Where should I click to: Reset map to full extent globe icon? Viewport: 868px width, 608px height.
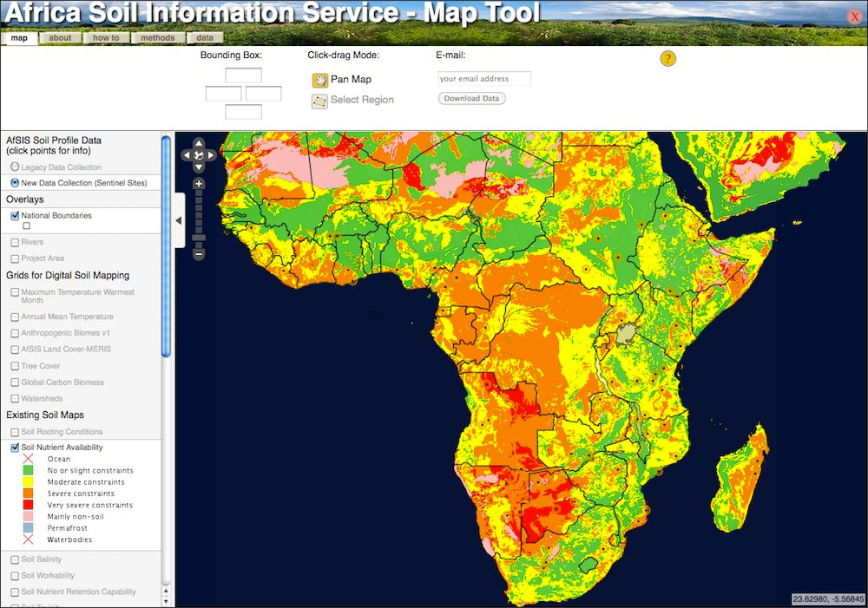pyautogui.click(x=199, y=155)
